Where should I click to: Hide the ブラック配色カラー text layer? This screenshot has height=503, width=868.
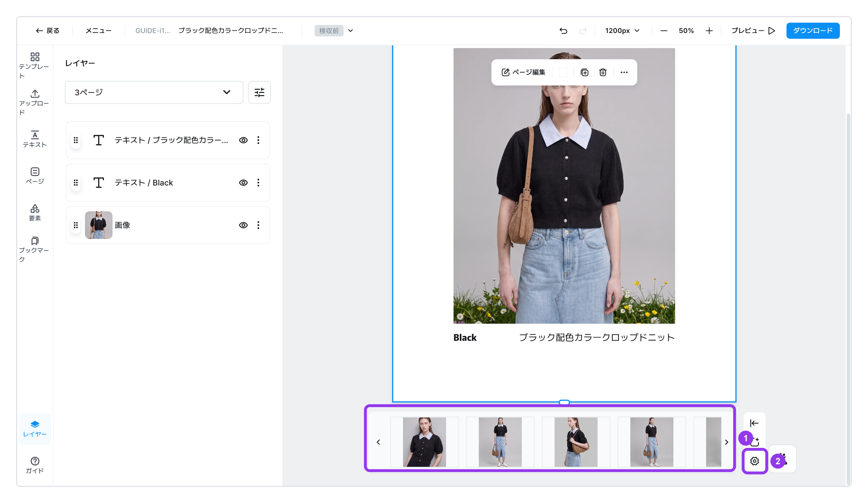pos(243,140)
